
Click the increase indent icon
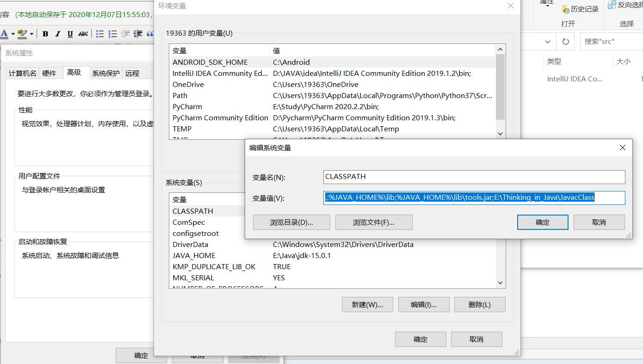(x=138, y=34)
